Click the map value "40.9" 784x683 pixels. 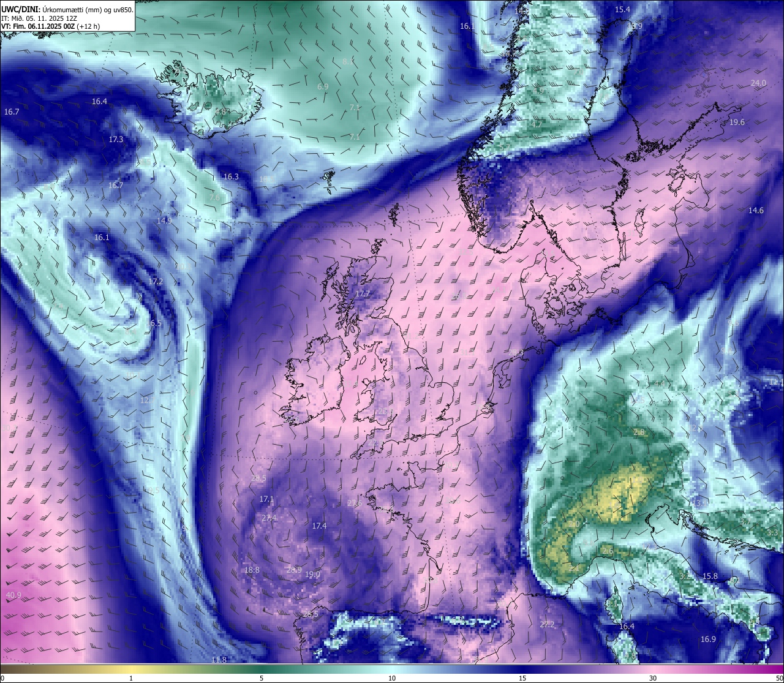[x=13, y=595]
